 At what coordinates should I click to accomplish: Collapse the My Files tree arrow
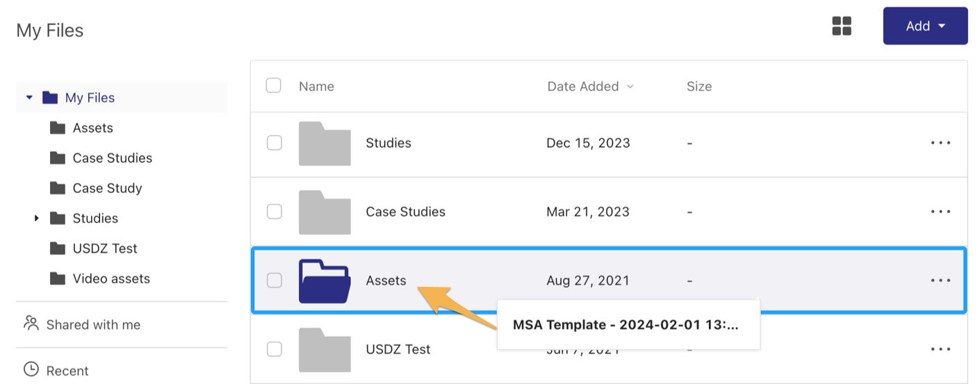click(29, 98)
